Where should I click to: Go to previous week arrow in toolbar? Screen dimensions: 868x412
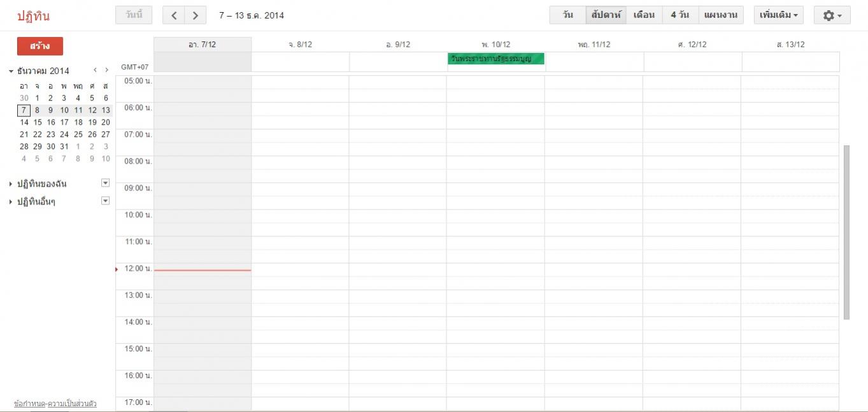[174, 15]
